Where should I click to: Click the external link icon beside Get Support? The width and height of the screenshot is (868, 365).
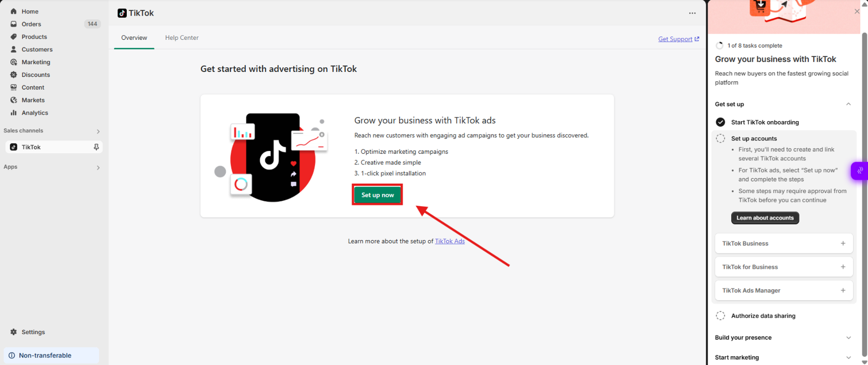(x=697, y=39)
